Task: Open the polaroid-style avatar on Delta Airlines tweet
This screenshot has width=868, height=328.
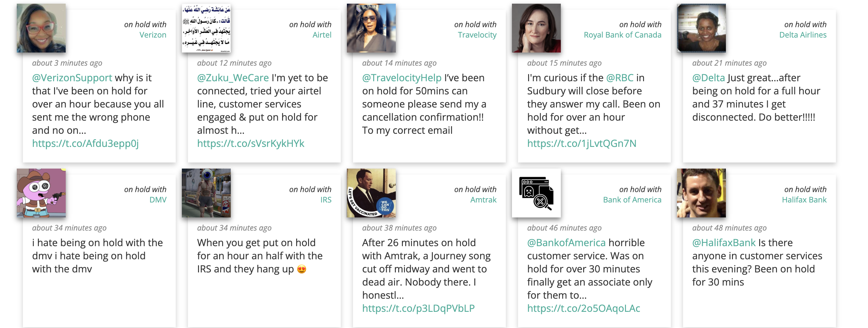Action: [x=701, y=28]
